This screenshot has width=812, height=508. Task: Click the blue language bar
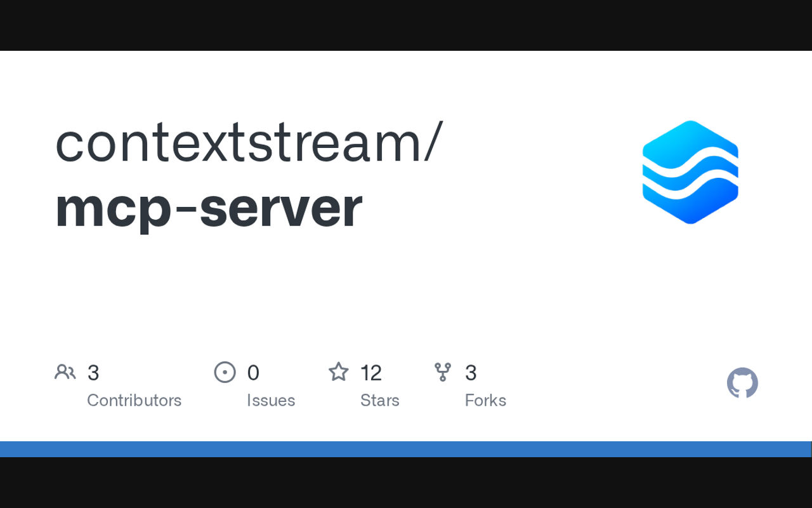point(406,449)
